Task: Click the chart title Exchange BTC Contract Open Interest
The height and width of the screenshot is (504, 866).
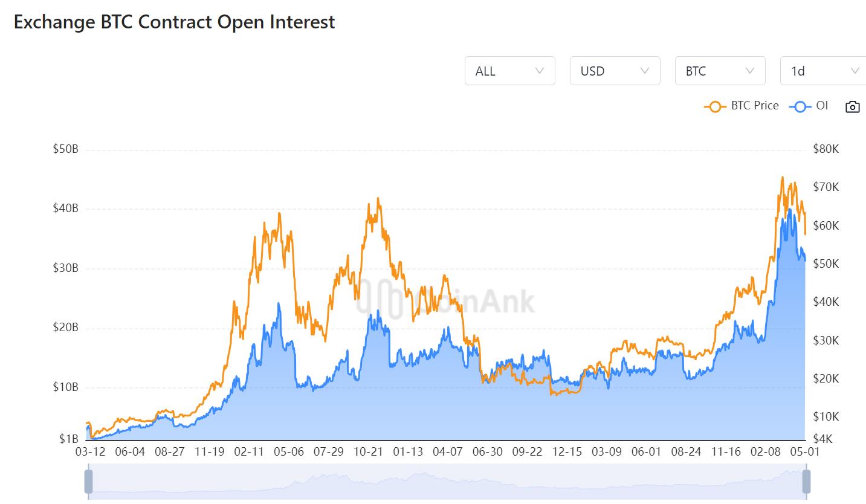Action: (175, 22)
